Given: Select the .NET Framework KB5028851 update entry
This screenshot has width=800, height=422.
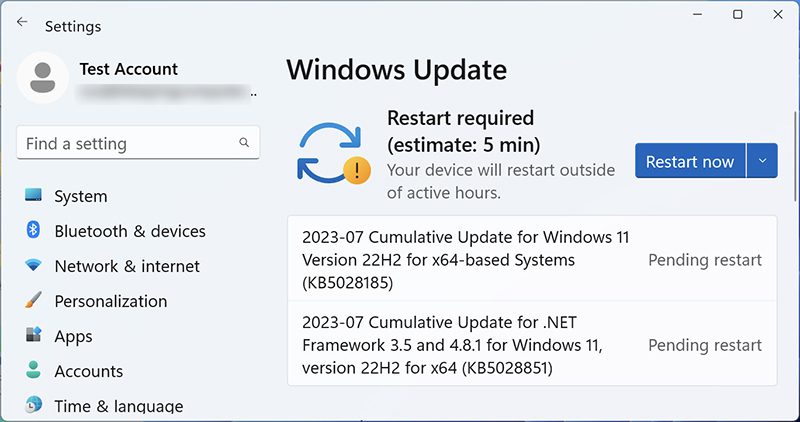Looking at the screenshot, I should click(532, 344).
